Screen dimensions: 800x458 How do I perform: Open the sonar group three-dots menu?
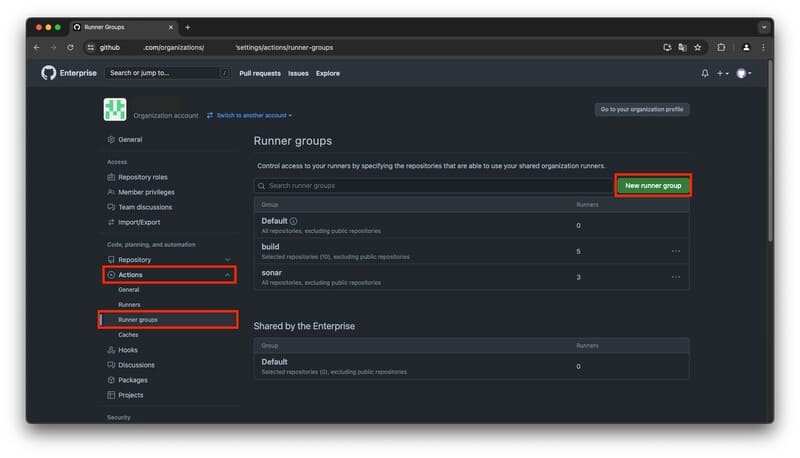click(676, 277)
